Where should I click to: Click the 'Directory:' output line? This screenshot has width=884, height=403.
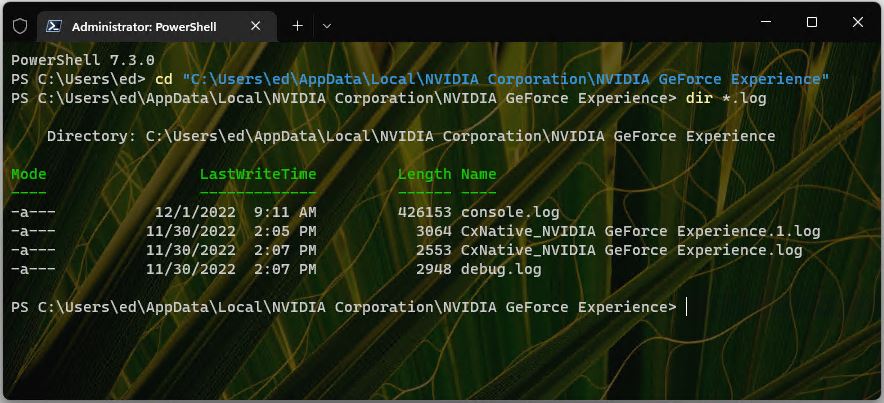click(x=411, y=136)
